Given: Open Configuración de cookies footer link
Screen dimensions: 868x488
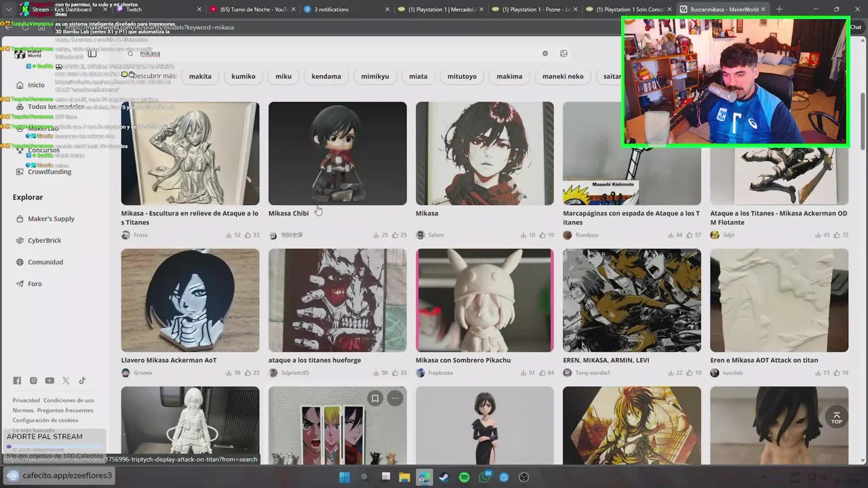Looking at the screenshot, I should [45, 420].
